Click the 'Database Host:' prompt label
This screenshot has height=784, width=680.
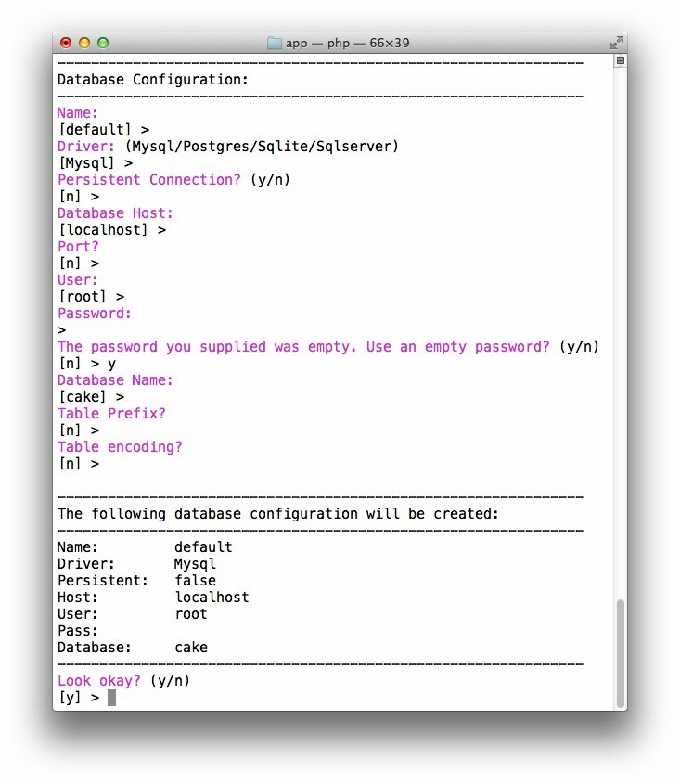[x=116, y=213]
